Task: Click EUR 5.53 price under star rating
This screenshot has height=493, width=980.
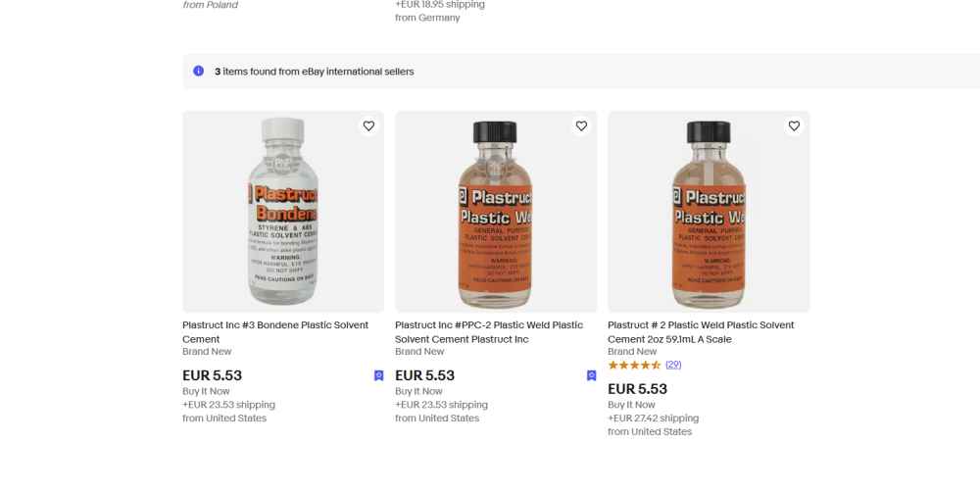Action: coord(637,389)
